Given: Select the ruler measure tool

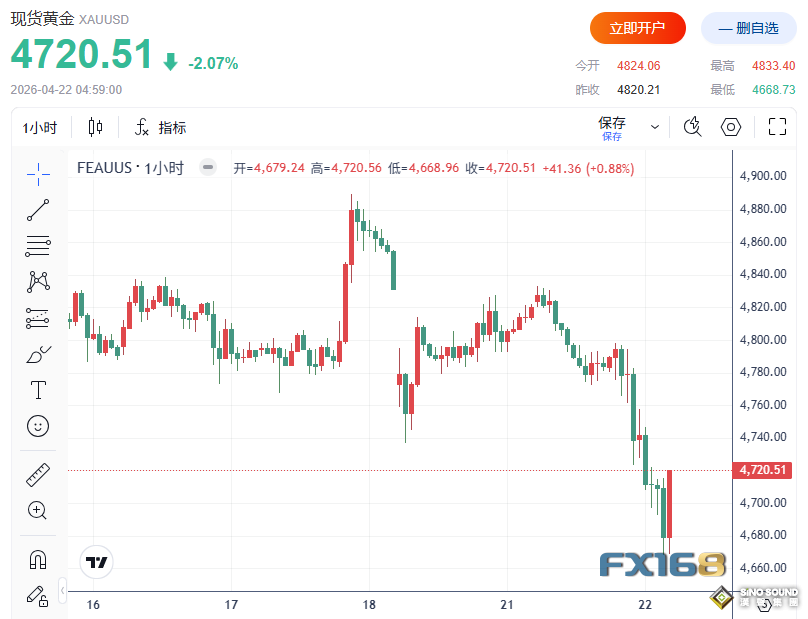Looking at the screenshot, I should [38, 475].
